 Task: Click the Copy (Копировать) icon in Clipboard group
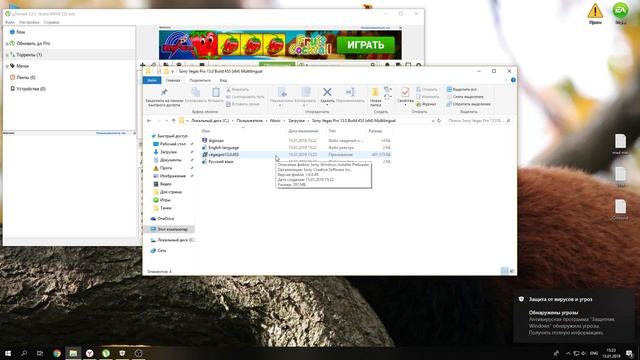(x=196, y=93)
